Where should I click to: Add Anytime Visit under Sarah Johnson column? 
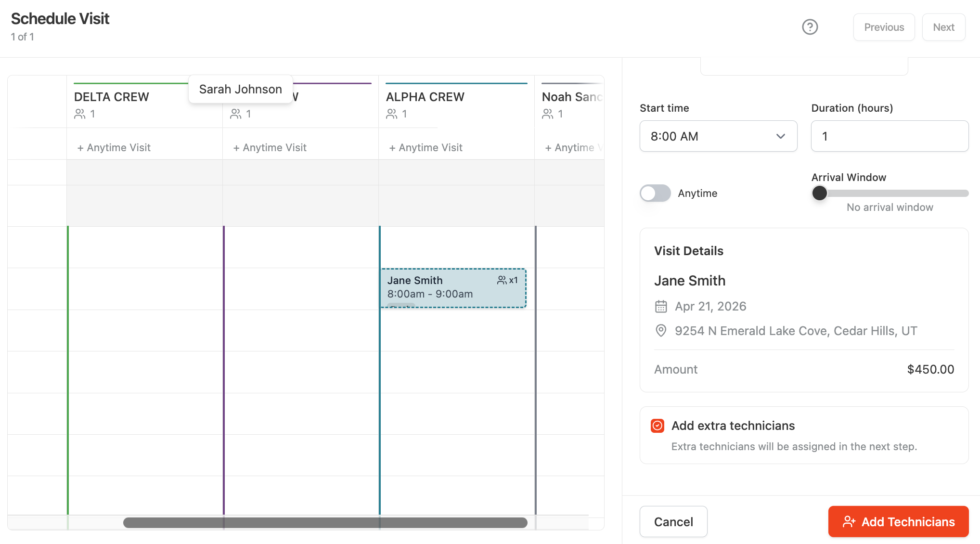(x=270, y=147)
